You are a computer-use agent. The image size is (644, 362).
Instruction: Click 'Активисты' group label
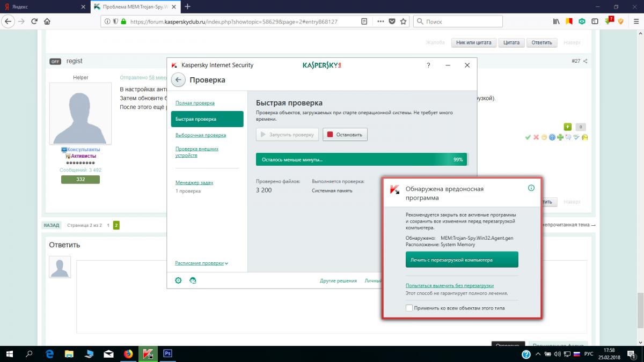[x=85, y=156]
